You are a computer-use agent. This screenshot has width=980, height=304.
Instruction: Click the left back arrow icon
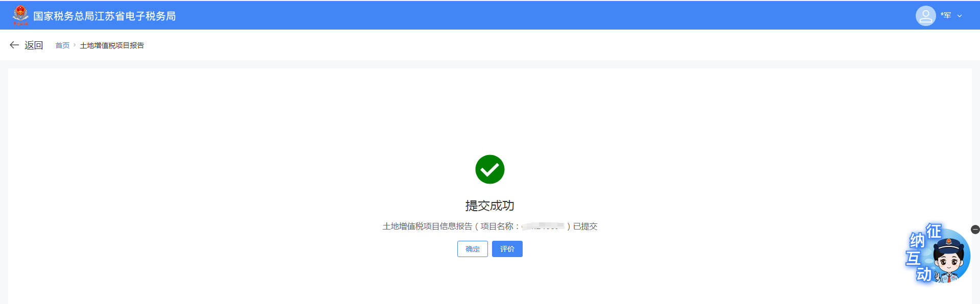14,45
